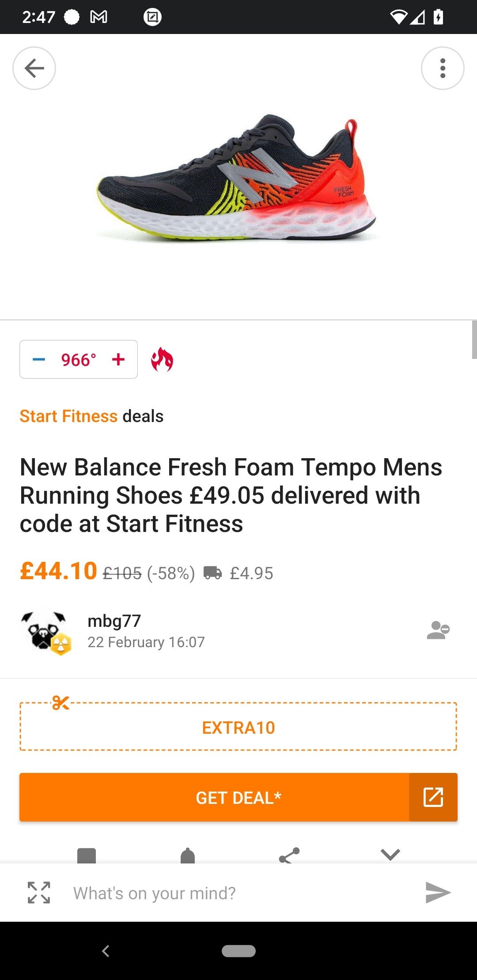Viewport: 477px width, 980px height.
Task: View the New Balance shoe image
Action: pyautogui.click(x=238, y=179)
